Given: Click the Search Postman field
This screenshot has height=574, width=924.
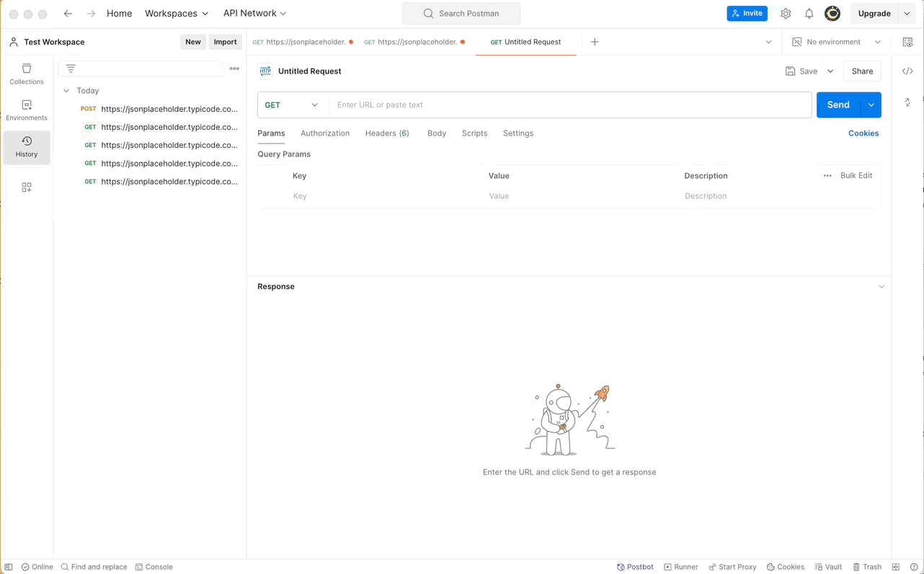Looking at the screenshot, I should click(461, 14).
